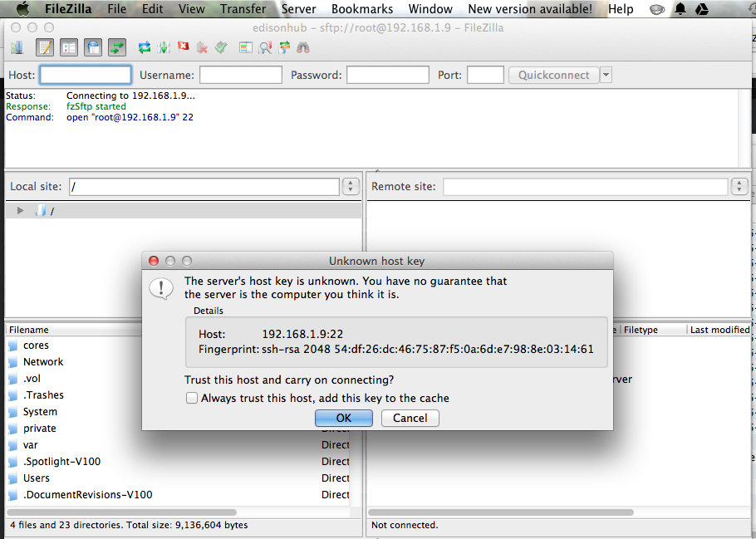This screenshot has height=539, width=756.
Task: Click the Local site path field
Action: click(x=204, y=187)
